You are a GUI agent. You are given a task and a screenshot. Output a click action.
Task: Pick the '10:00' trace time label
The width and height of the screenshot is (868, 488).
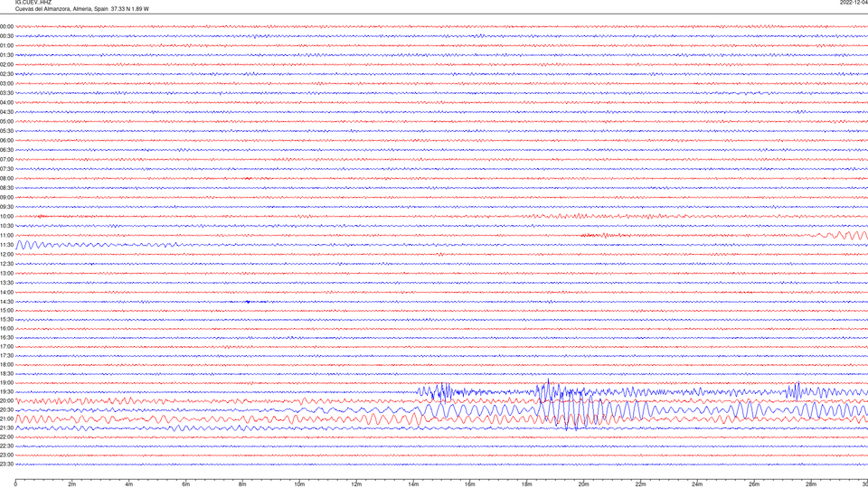pos(6,217)
